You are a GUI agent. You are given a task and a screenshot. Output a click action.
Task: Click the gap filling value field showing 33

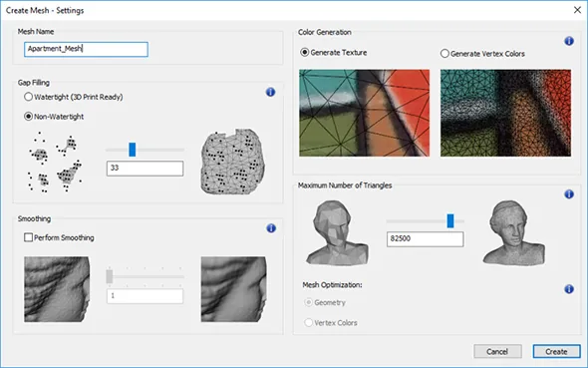pyautogui.click(x=145, y=169)
